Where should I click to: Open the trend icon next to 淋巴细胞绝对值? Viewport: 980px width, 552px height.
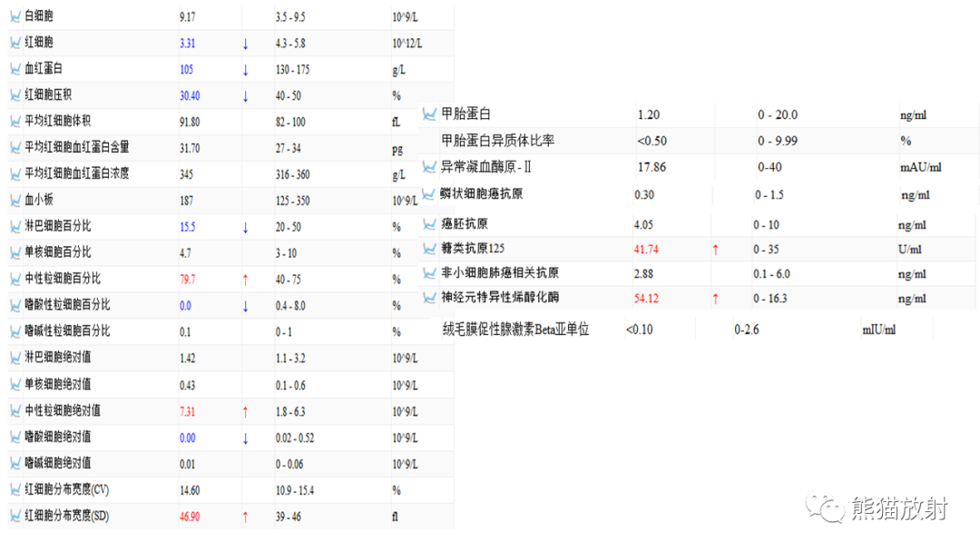coord(15,358)
